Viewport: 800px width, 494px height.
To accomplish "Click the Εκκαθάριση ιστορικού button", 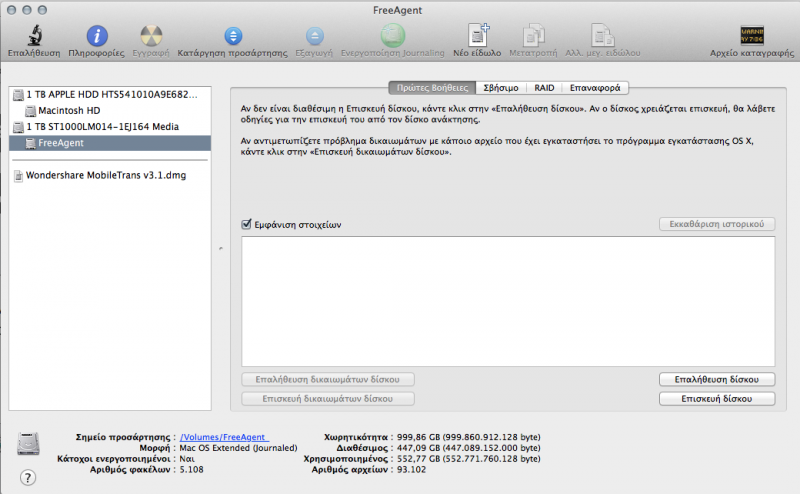I will [x=717, y=224].
